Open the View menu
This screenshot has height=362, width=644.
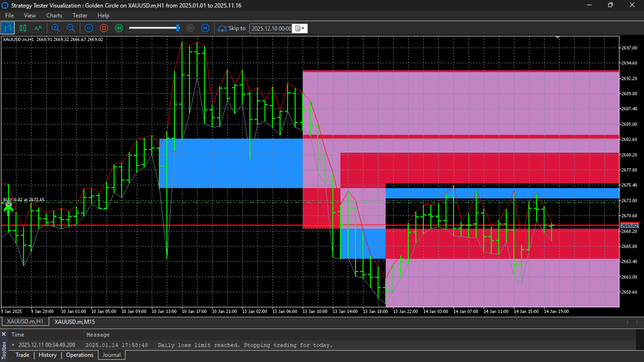pos(30,16)
